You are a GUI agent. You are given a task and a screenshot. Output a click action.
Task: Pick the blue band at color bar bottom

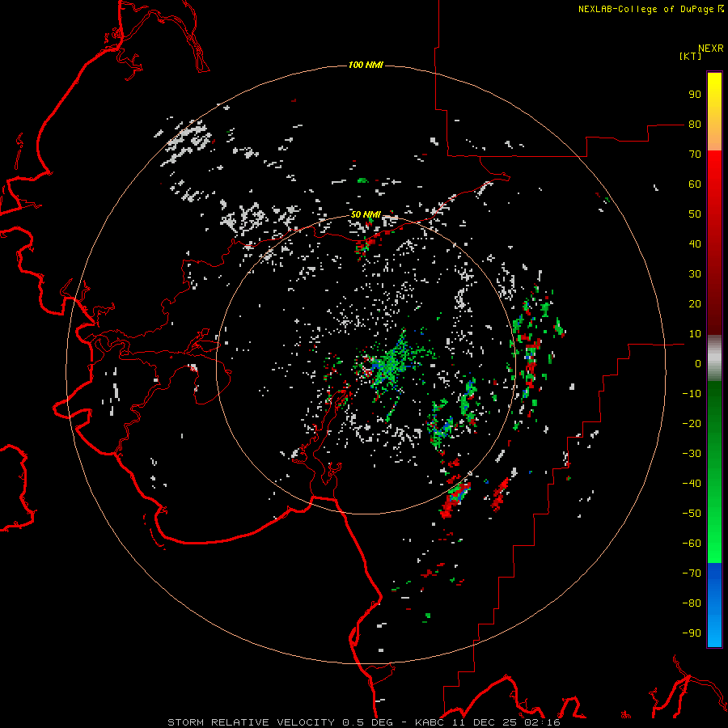click(714, 605)
